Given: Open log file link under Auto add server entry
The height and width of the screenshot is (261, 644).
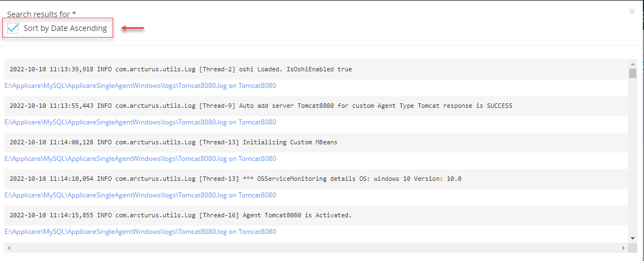Looking at the screenshot, I should click(140, 122).
